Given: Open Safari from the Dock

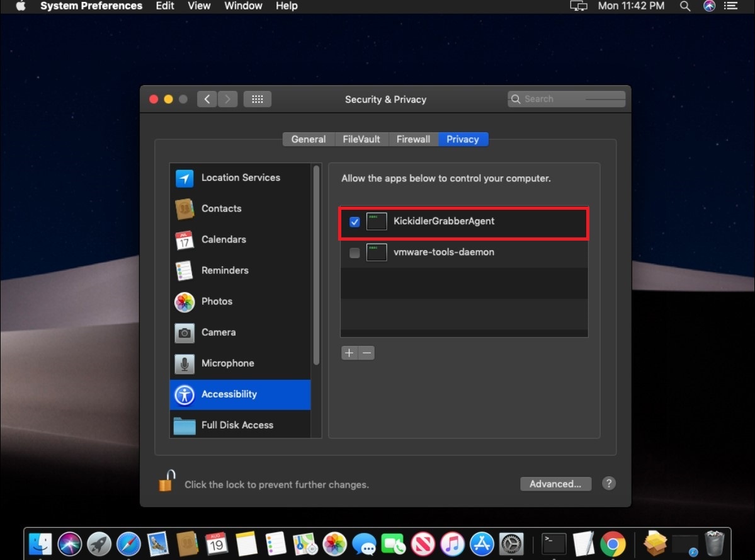Looking at the screenshot, I should (x=128, y=544).
